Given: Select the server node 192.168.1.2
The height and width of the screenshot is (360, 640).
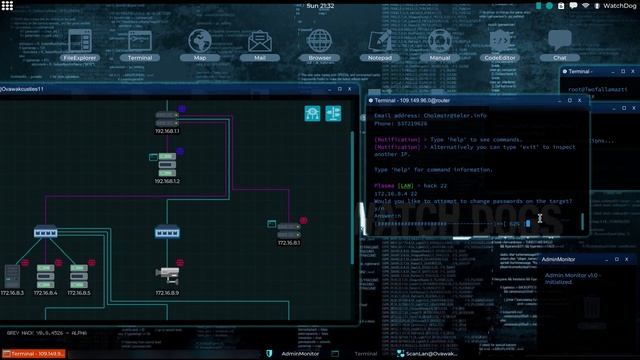Looking at the screenshot, I should point(167,164).
